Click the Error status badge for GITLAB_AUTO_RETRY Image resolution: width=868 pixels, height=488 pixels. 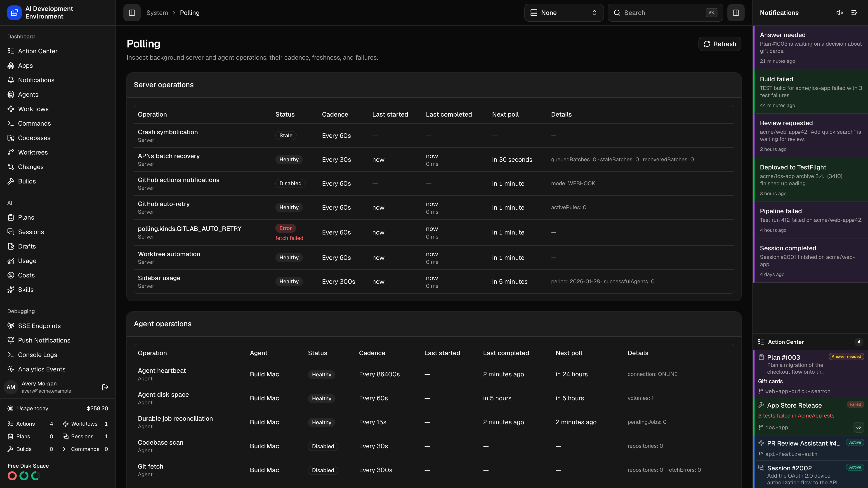coord(285,228)
